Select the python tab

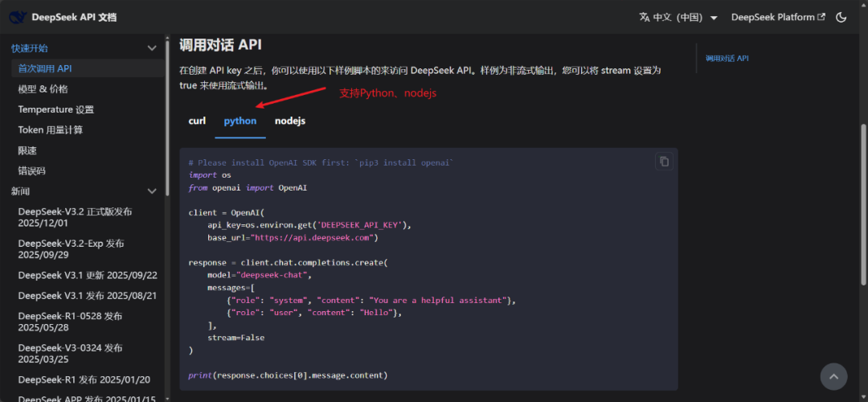[240, 121]
